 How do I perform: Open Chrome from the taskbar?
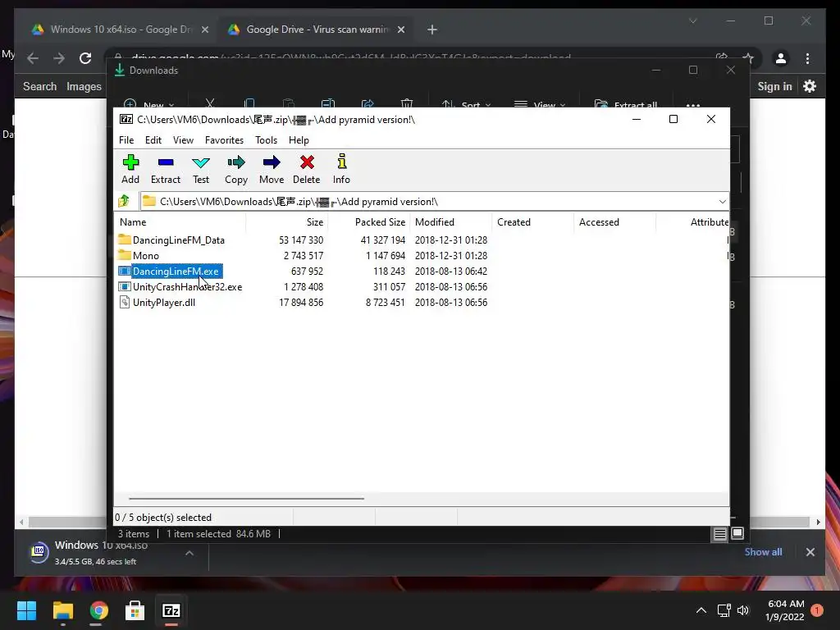[x=98, y=610]
